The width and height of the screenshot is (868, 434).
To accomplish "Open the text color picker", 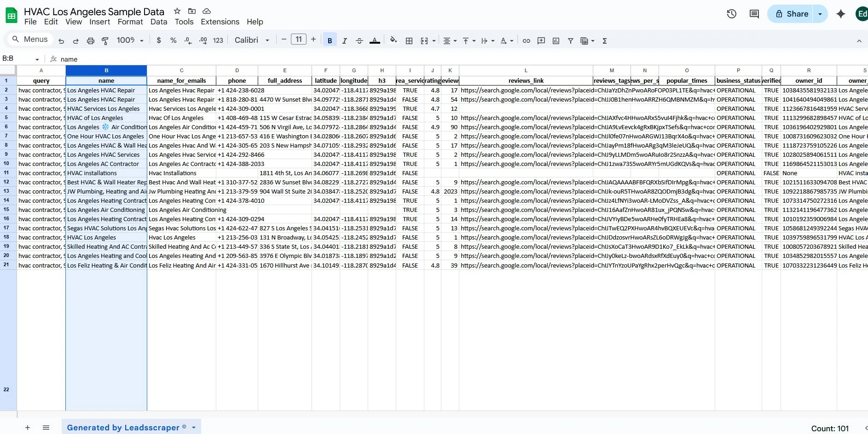I will (375, 41).
